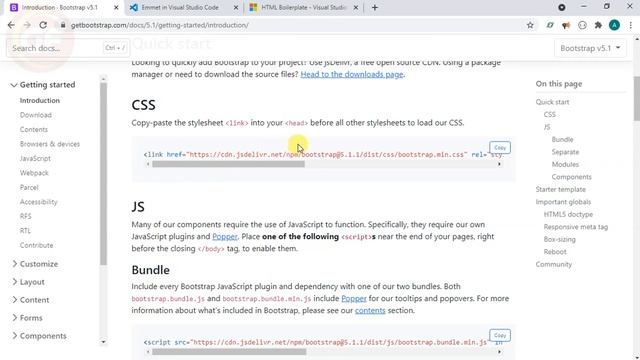This screenshot has width=640, height=360.
Task: Open the Parcel sidebar link
Action: click(29, 187)
